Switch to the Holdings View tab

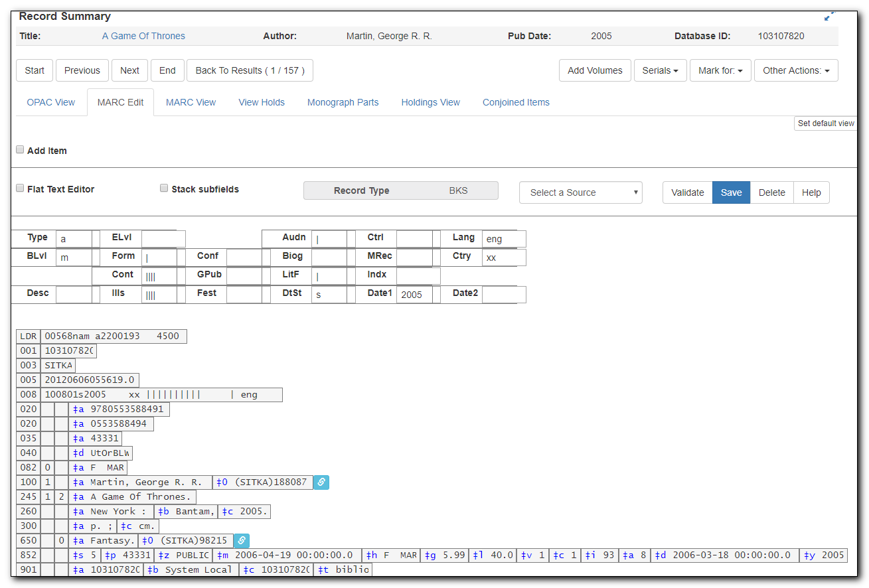click(x=431, y=102)
